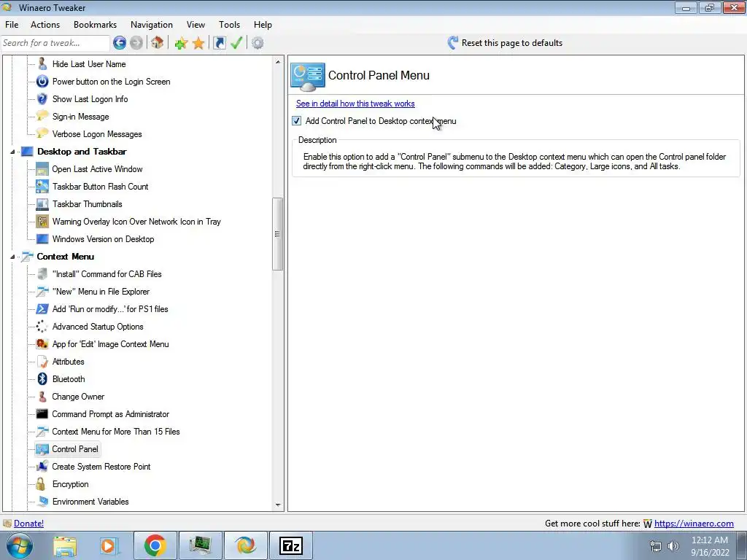The height and width of the screenshot is (560, 747).
Task: Click the Sign-in Message icon
Action: [x=42, y=117]
